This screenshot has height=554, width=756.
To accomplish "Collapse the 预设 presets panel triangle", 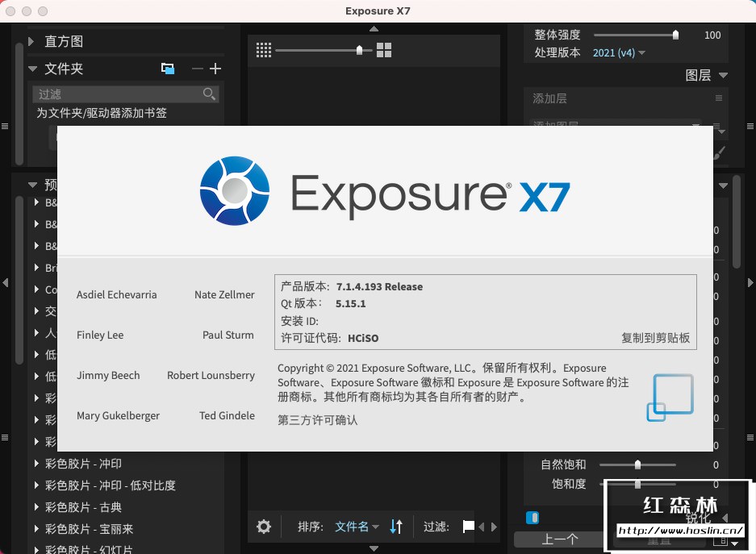I will [x=33, y=185].
